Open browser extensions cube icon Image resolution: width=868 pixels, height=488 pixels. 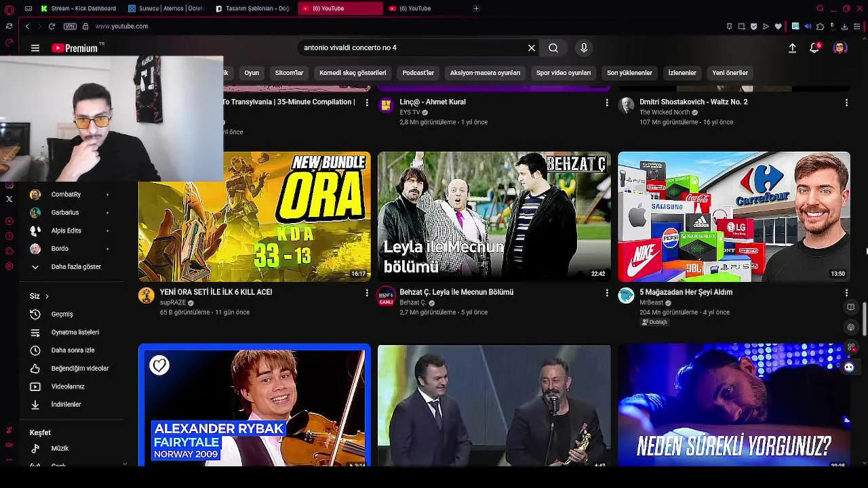pyautogui.click(x=820, y=26)
